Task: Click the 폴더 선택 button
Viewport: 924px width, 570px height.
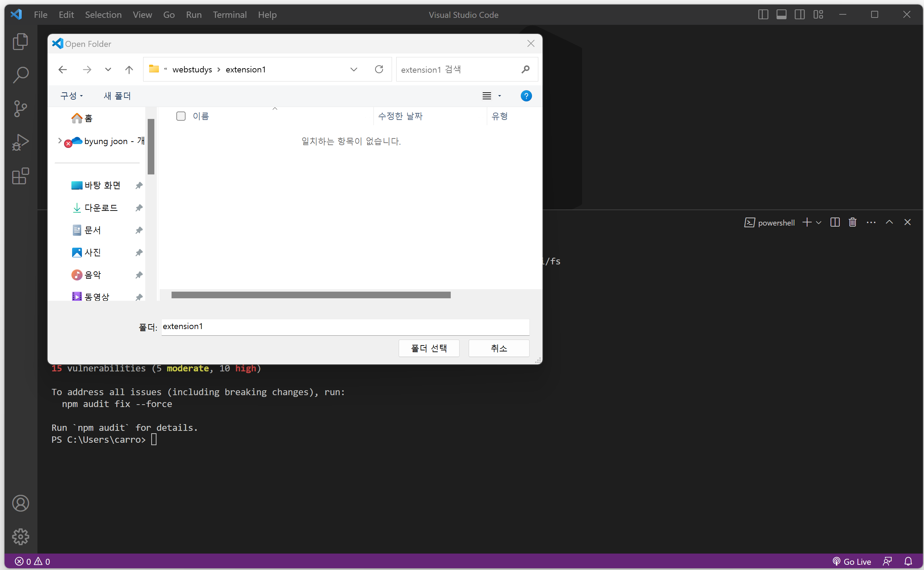Action: coord(429,348)
